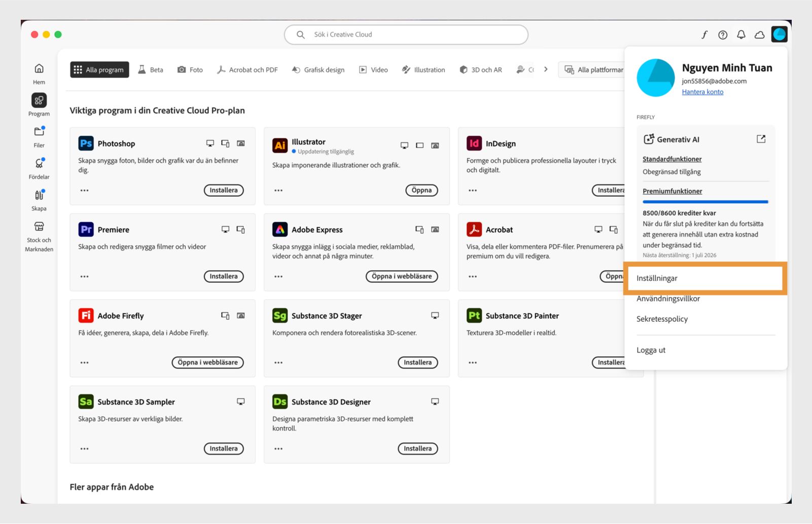Click the Substance 3D Designer icon

pyautogui.click(x=280, y=402)
